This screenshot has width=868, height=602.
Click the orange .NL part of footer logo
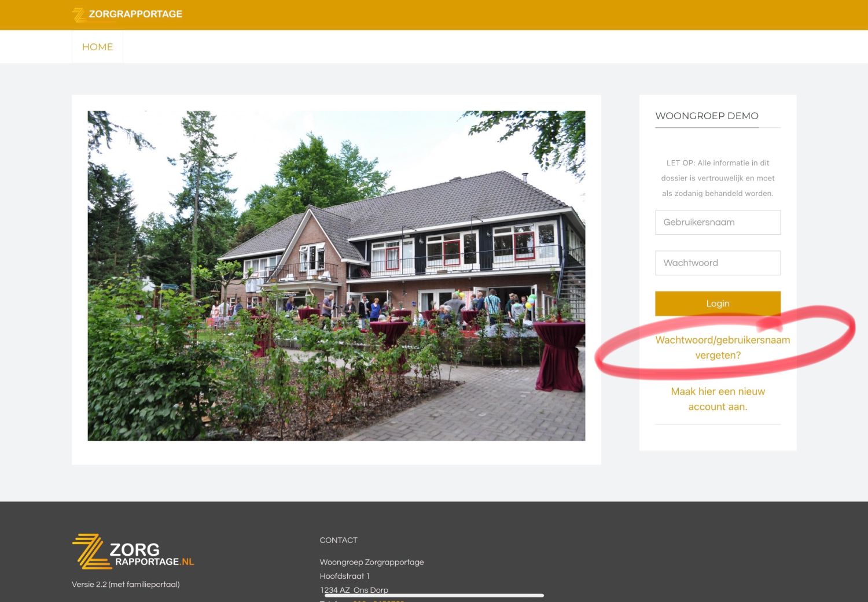tap(187, 562)
